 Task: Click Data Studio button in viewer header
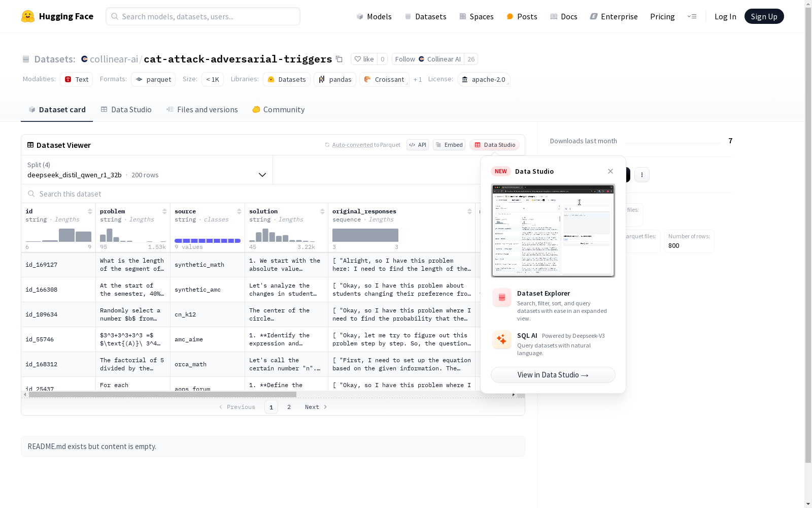point(495,145)
